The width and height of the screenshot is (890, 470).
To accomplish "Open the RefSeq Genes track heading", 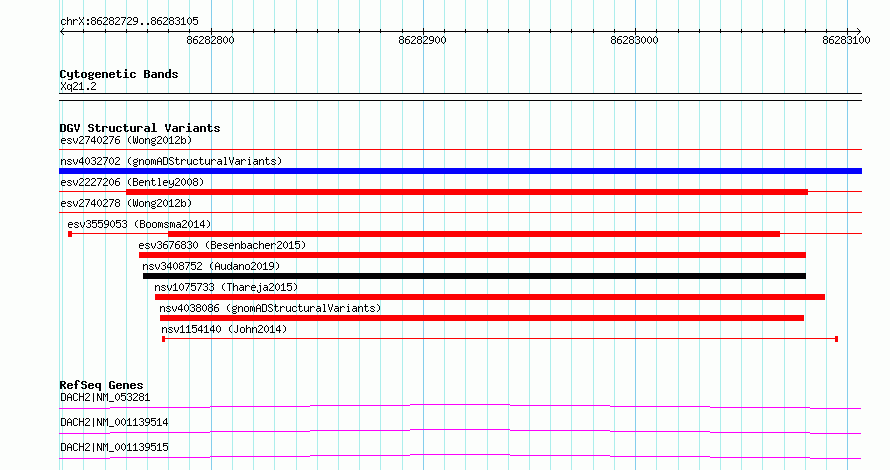I will click(x=101, y=385).
